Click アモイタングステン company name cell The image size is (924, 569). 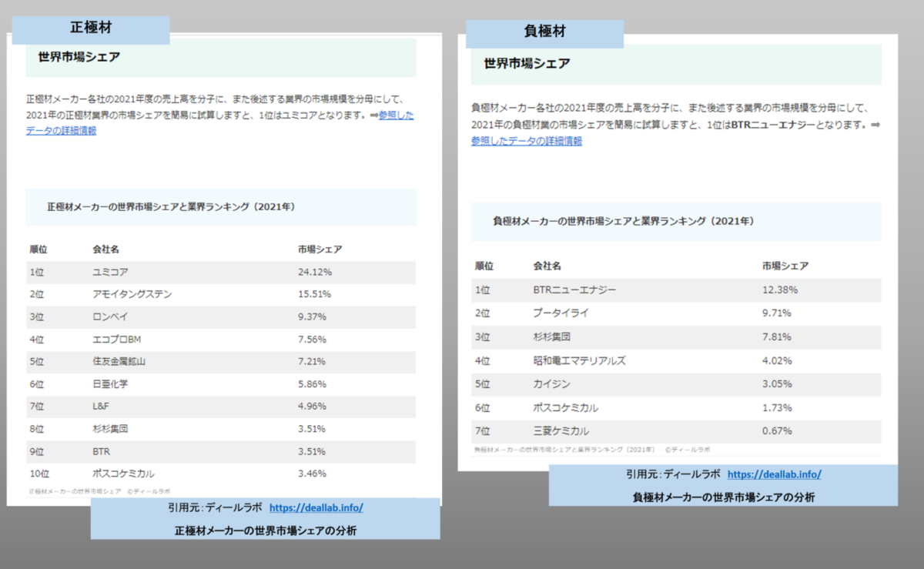pos(132,294)
